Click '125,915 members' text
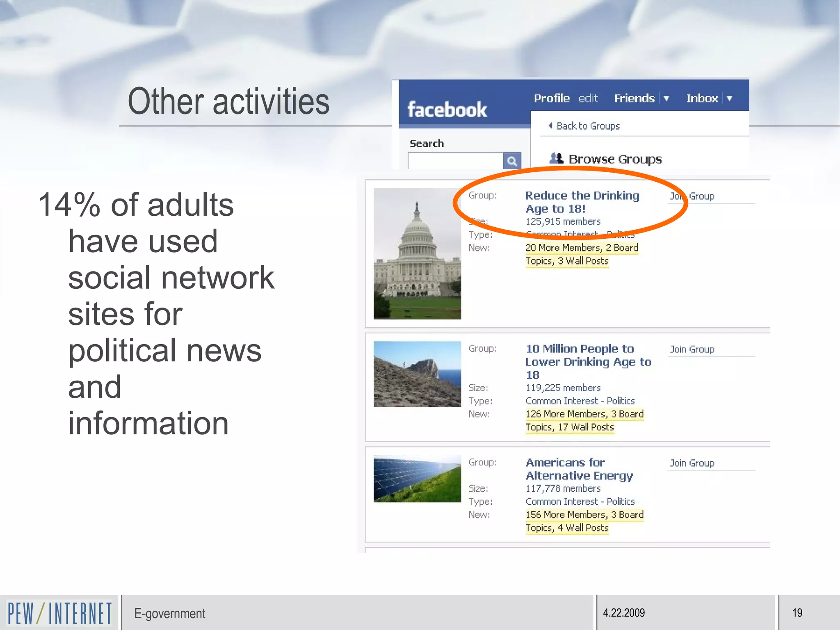840x630 pixels. pos(563,221)
